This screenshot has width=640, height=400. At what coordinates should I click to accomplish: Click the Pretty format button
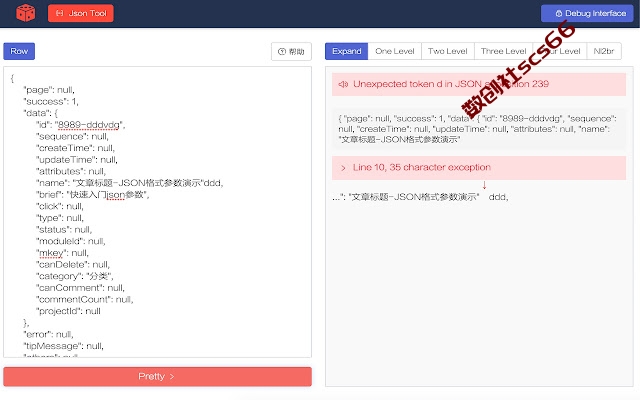point(158,376)
